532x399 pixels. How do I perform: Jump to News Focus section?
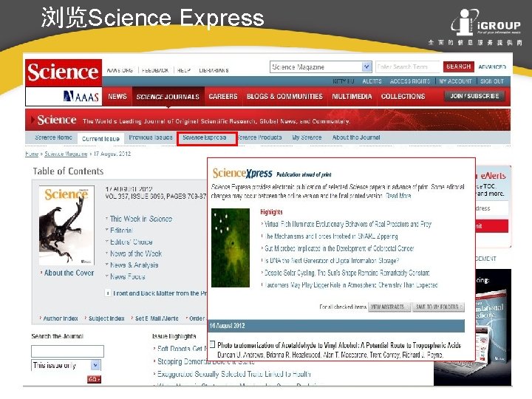[x=128, y=276]
